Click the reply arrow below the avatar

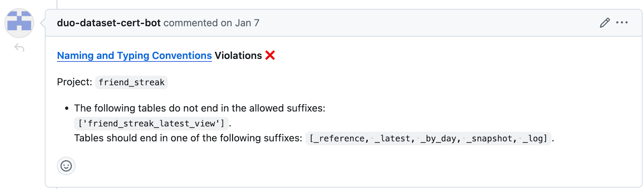19,48
